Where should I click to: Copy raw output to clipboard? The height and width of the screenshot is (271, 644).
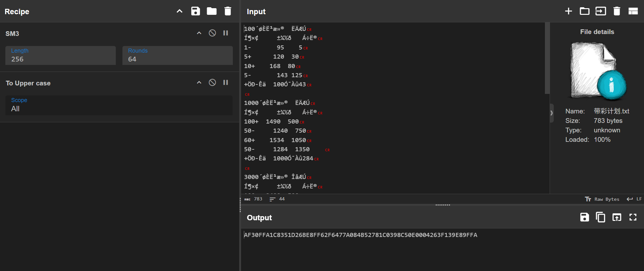click(600, 217)
